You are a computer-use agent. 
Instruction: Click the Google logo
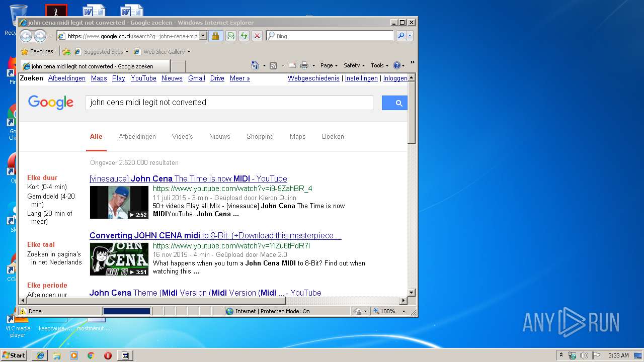51,103
